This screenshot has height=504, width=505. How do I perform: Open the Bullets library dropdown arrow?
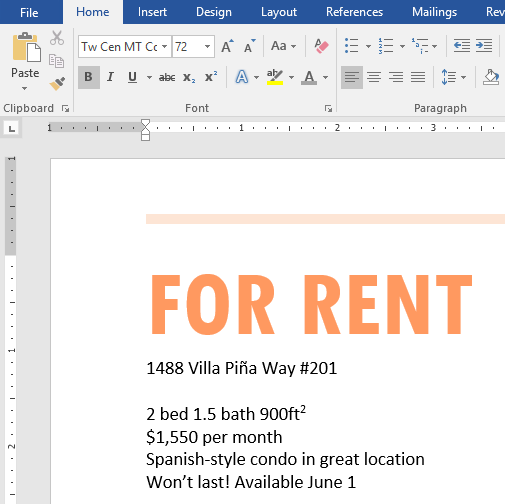[368, 46]
